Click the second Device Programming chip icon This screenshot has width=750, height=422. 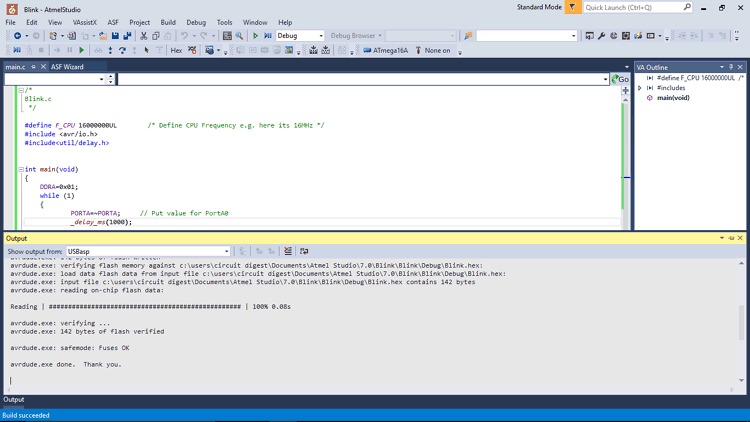click(x=326, y=50)
